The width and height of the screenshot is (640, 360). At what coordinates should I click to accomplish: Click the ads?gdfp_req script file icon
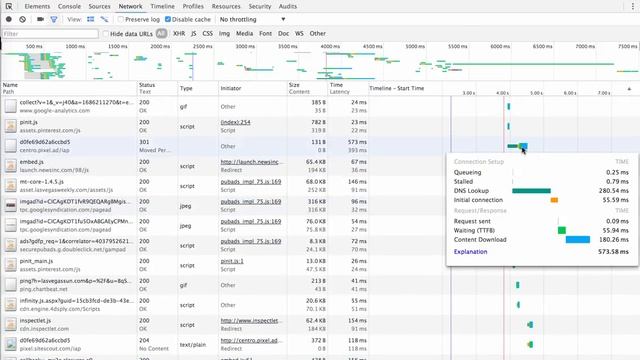tap(11, 245)
